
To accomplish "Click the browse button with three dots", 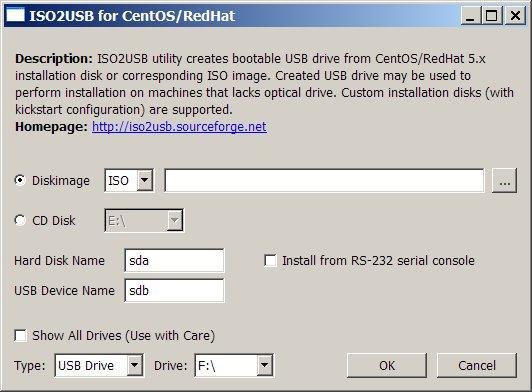I will 505,181.
